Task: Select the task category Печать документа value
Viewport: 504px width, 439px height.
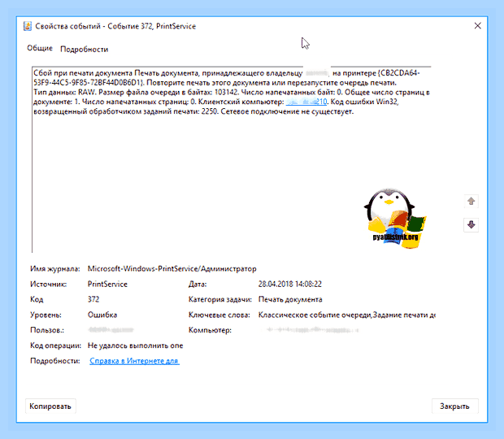Action: (x=290, y=299)
